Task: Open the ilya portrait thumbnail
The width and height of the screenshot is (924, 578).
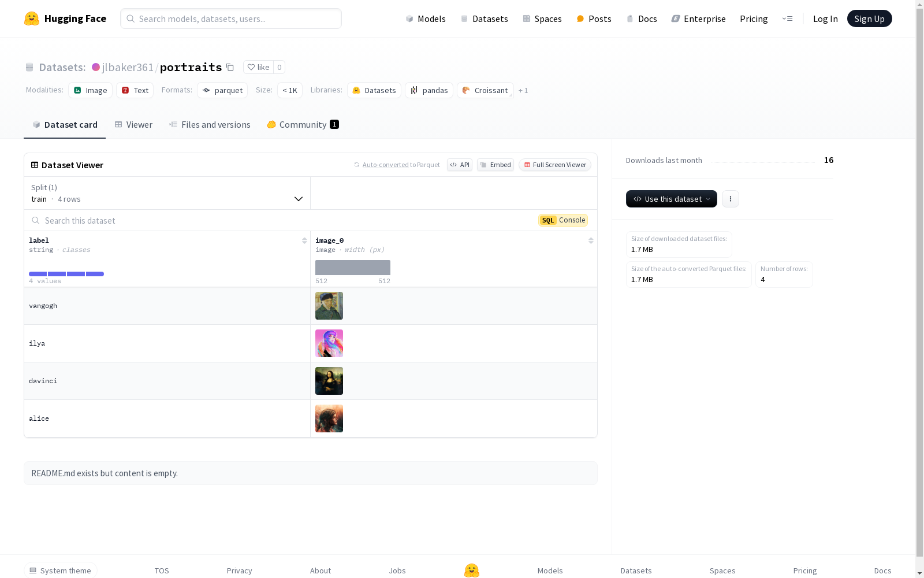Action: (329, 343)
